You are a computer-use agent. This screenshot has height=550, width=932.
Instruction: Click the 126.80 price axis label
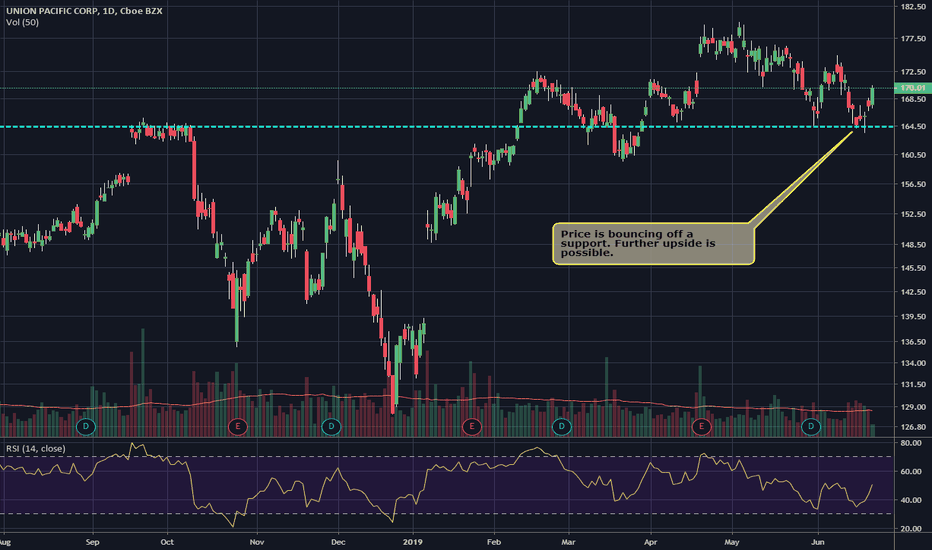pyautogui.click(x=912, y=427)
